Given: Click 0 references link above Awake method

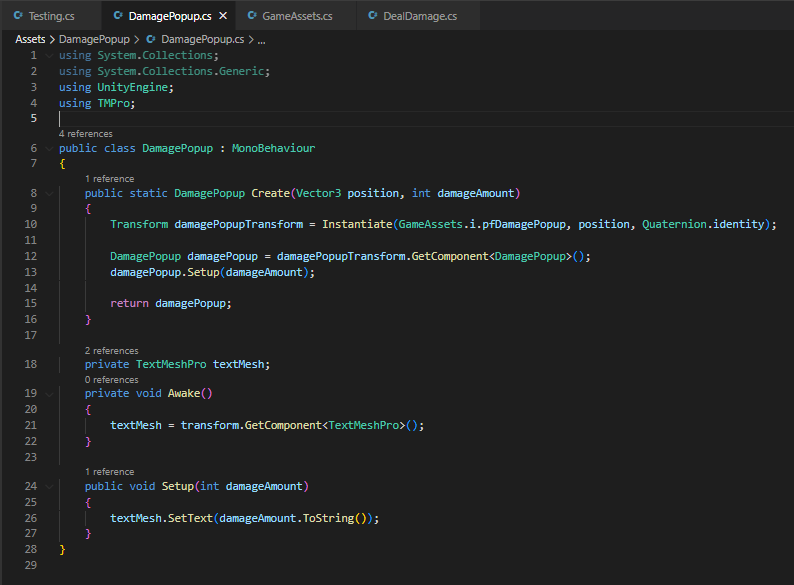Looking at the screenshot, I should (x=111, y=380).
